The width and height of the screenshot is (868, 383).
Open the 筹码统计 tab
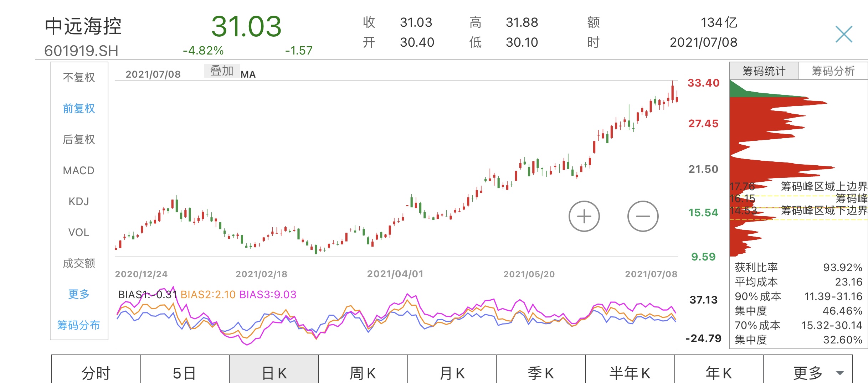tap(764, 71)
